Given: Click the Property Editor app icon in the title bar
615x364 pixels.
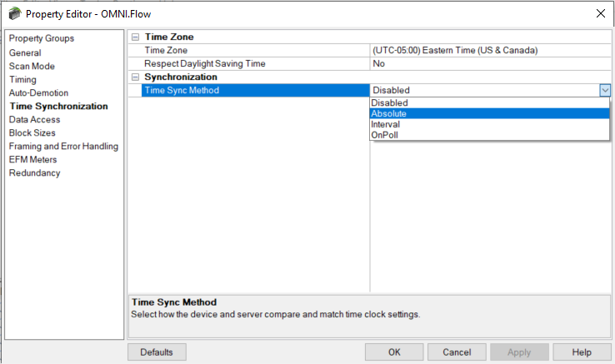Looking at the screenshot, I should (x=14, y=13).
